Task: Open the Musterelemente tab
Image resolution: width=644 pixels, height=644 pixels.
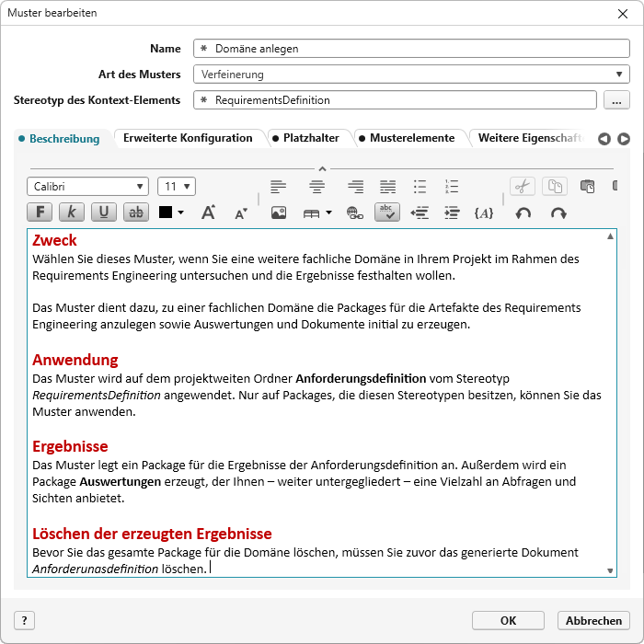Action: pyautogui.click(x=411, y=138)
